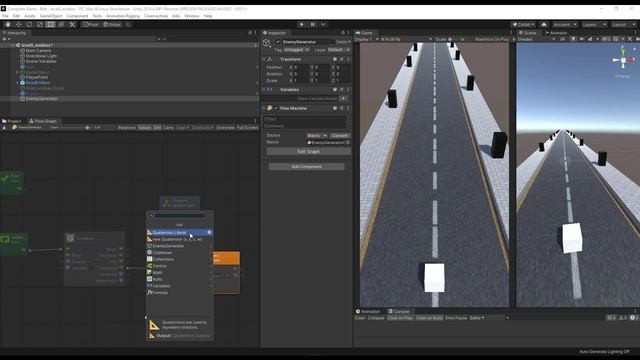Toggle the 2D scene view mode
The image size is (640, 360).
[562, 39]
